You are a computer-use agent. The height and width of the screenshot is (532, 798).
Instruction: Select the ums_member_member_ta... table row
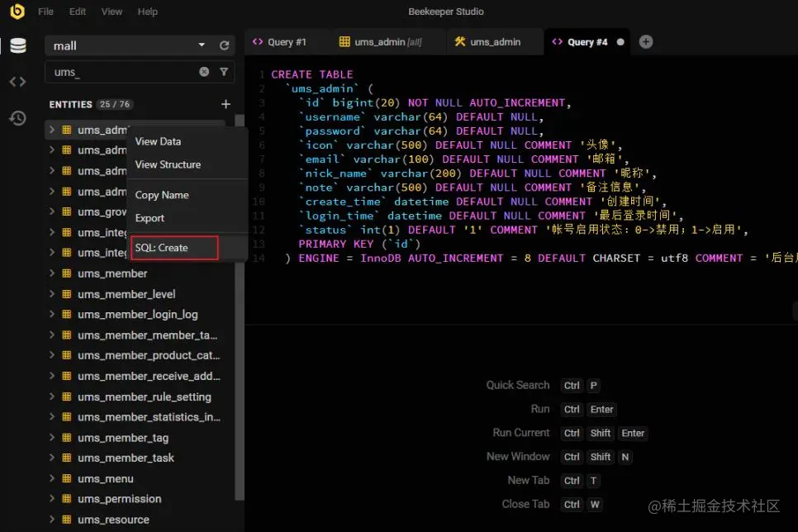tap(135, 335)
